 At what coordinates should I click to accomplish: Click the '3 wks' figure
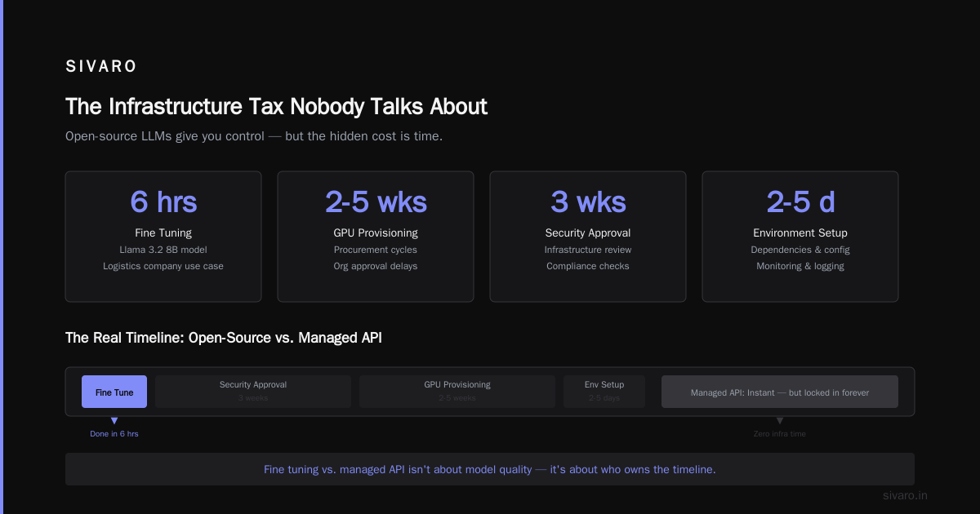pos(588,202)
